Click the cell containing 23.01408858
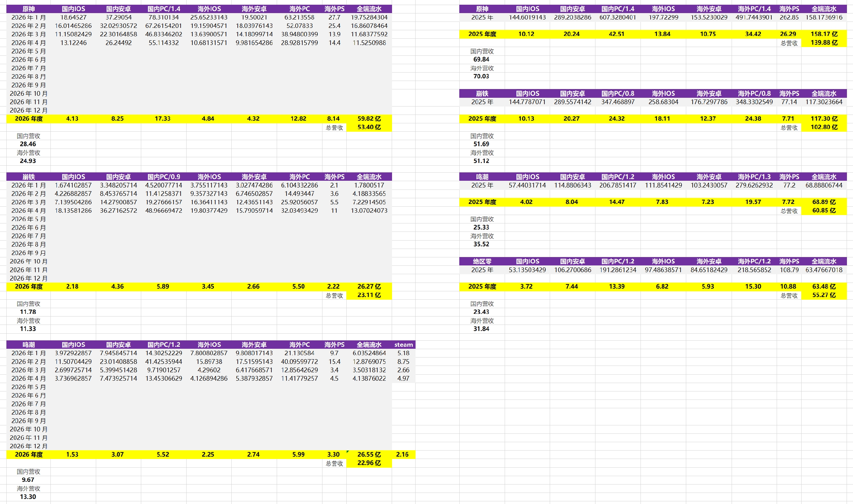Screen dimensions: 853x504 coord(118,362)
